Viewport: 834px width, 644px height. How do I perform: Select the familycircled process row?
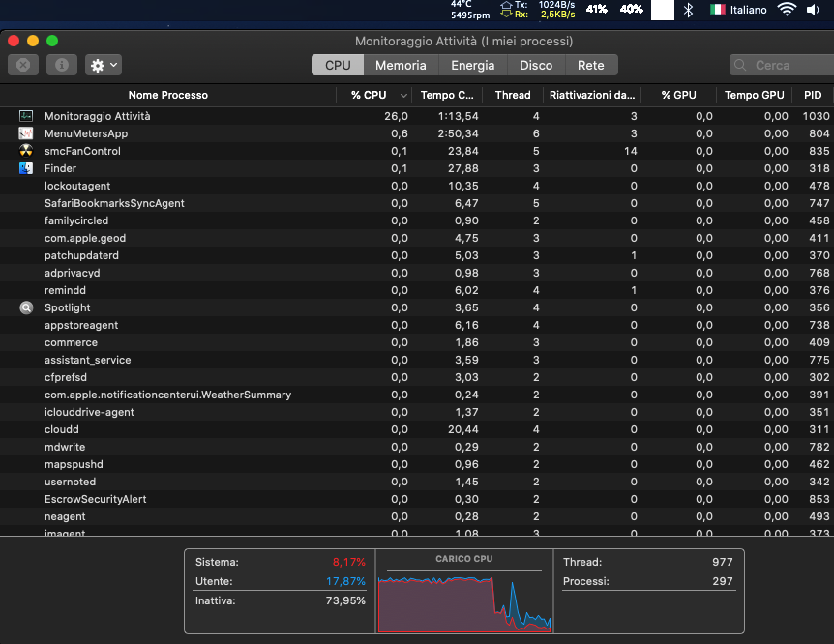pyautogui.click(x=417, y=220)
